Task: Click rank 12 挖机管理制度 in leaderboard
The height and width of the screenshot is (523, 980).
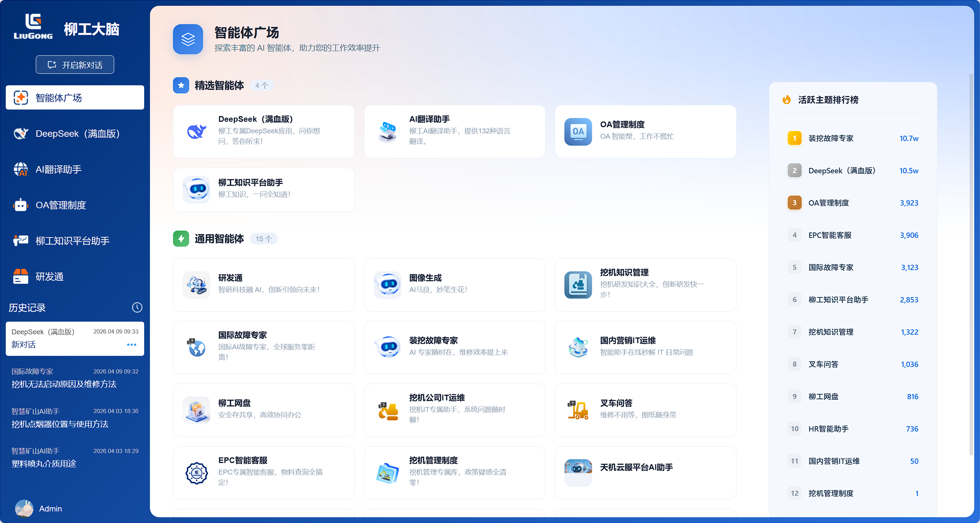Action: pyautogui.click(x=853, y=493)
